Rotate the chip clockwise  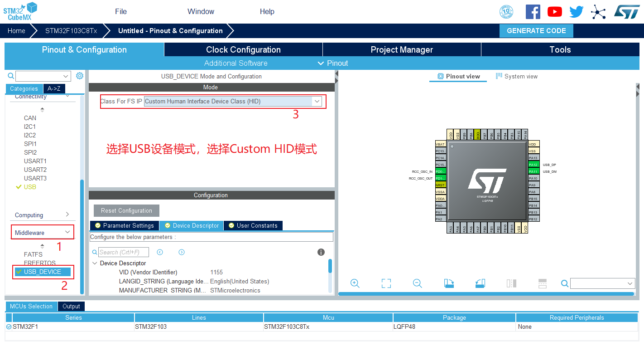coord(449,283)
